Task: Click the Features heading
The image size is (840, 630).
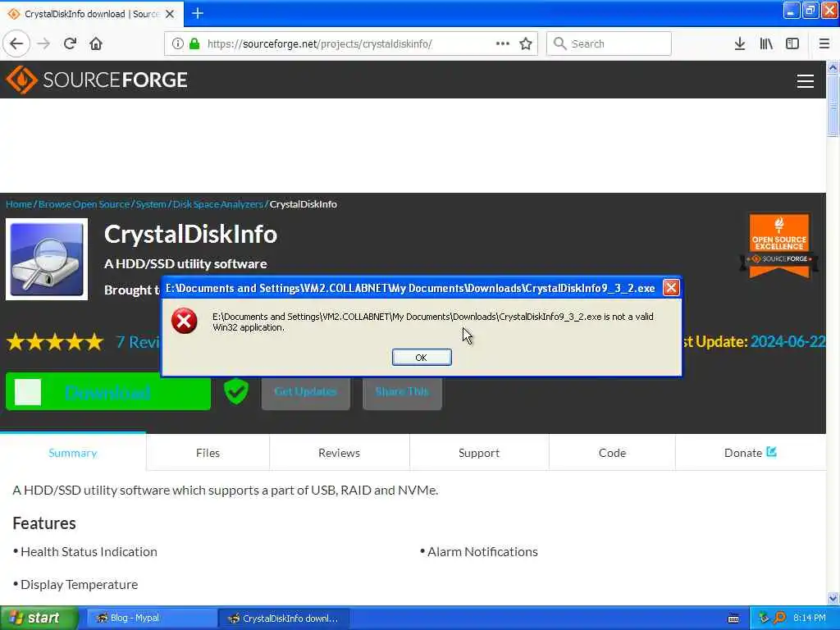Action: click(x=44, y=523)
